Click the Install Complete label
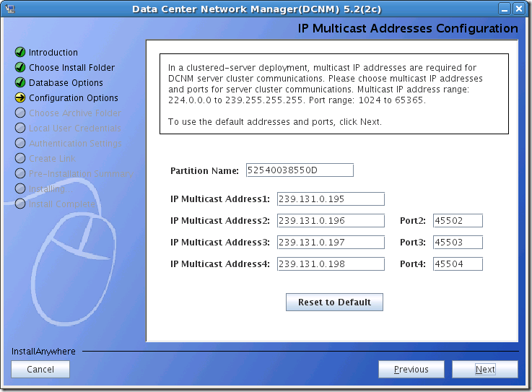532x392 pixels. (x=62, y=204)
